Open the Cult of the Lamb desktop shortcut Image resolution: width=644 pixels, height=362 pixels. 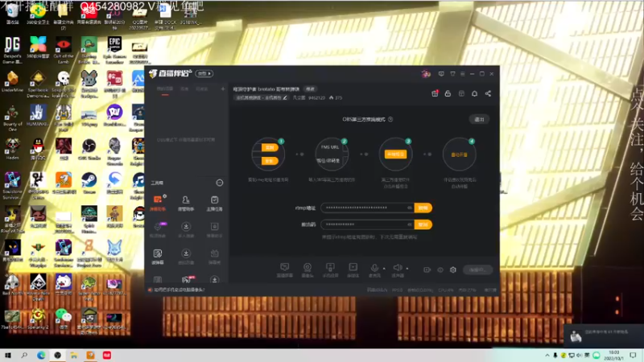tap(64, 50)
